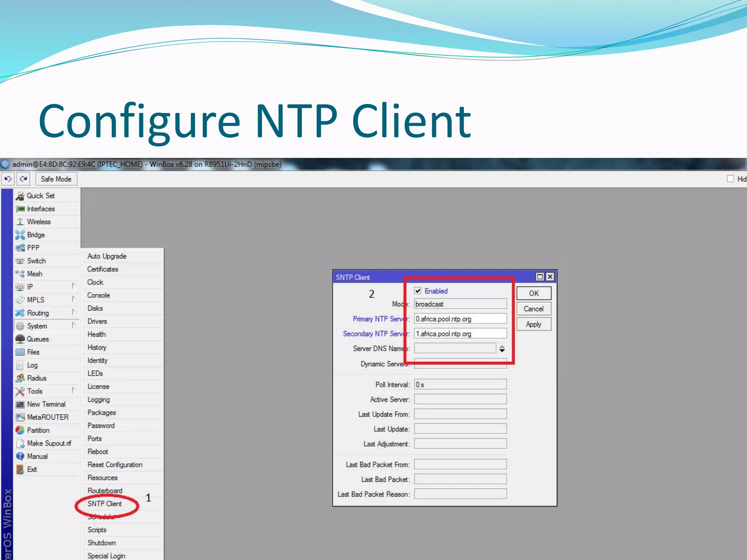Click the Bridge icon in sidebar
747x560 pixels.
(20, 235)
